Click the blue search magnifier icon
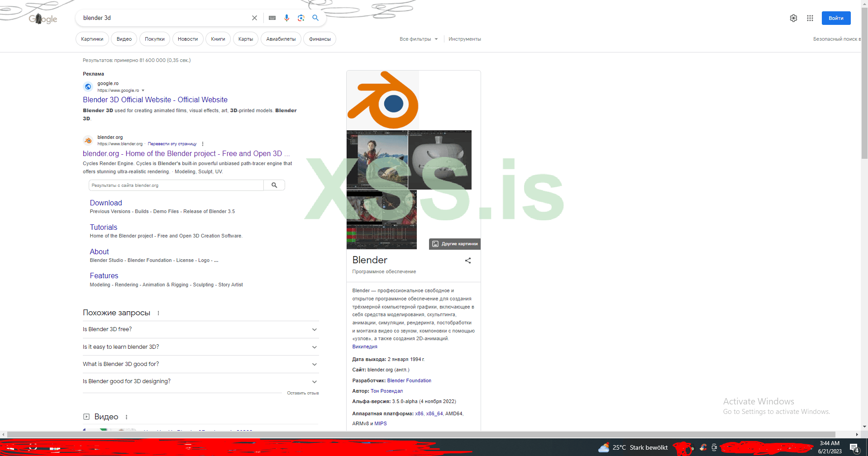 tap(315, 18)
